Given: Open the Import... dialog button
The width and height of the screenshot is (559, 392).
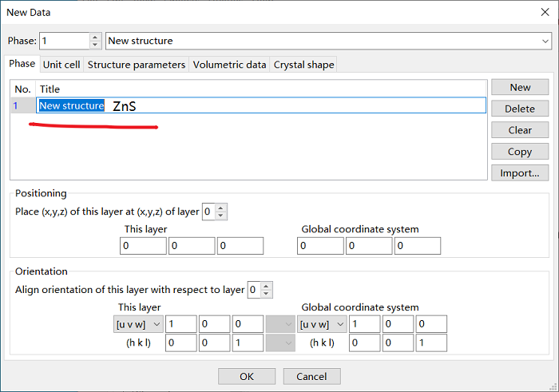Looking at the screenshot, I should tap(520, 172).
